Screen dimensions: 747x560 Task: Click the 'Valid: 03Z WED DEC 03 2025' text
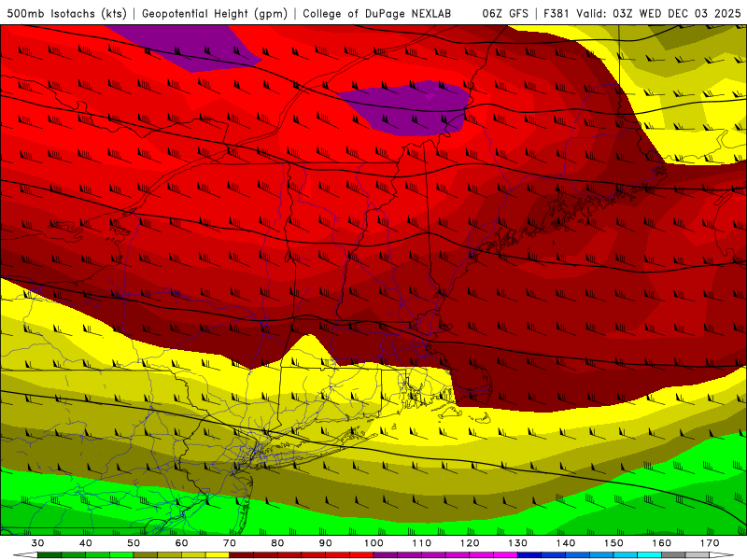658,14
